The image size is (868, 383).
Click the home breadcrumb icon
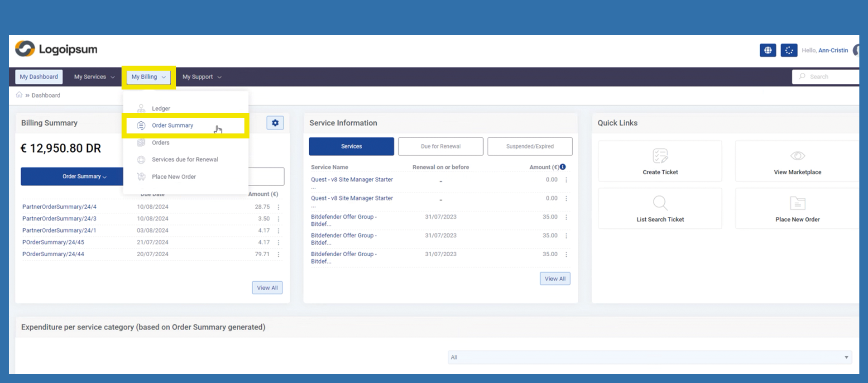pyautogui.click(x=19, y=95)
